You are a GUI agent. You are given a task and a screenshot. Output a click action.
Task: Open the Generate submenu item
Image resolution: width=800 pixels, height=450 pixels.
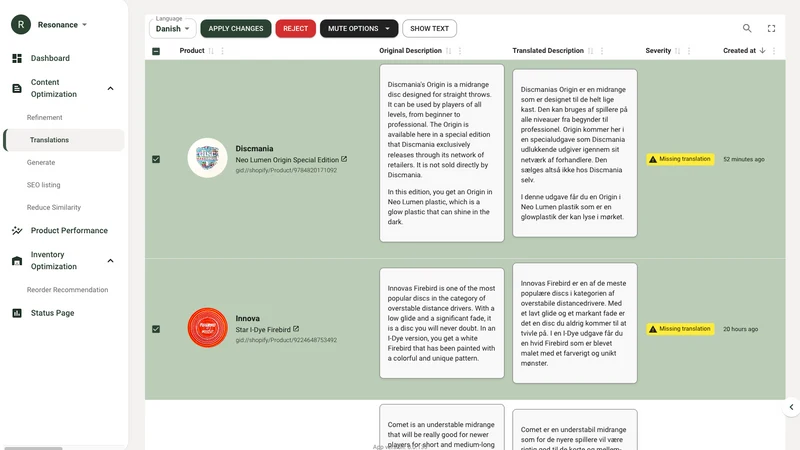coord(41,162)
